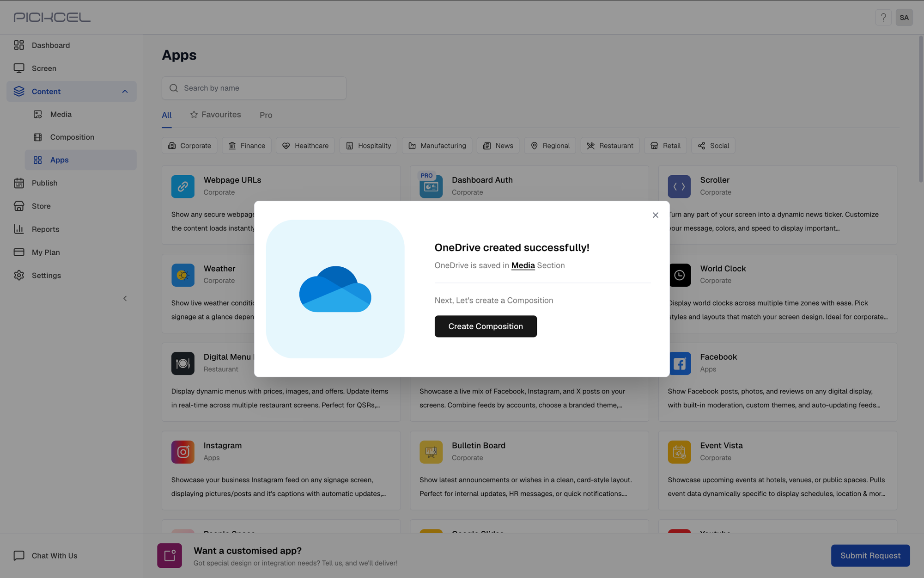This screenshot has width=924, height=578.
Task: Click the Create Composition button
Action: (x=486, y=326)
